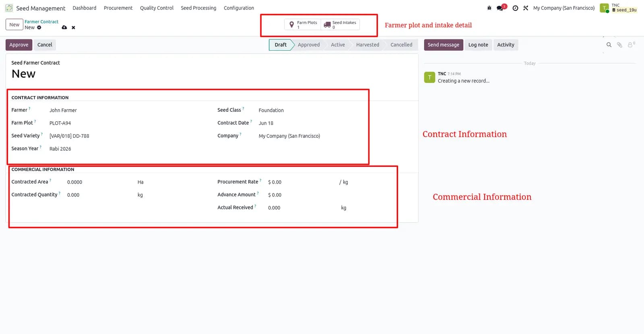Click the Procurement Rate input field
The width and height of the screenshot is (644, 334).
click(x=302, y=182)
